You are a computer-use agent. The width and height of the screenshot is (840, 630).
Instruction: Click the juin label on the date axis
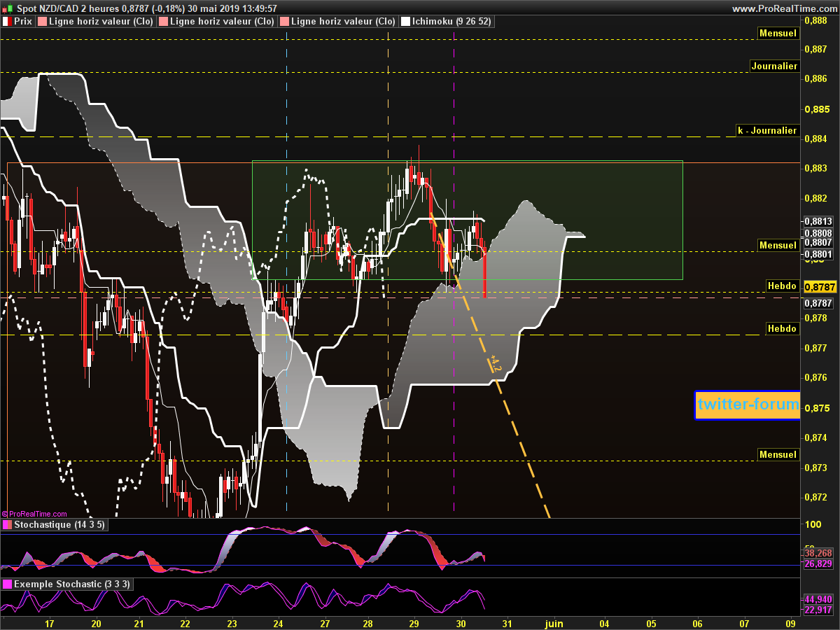[554, 622]
